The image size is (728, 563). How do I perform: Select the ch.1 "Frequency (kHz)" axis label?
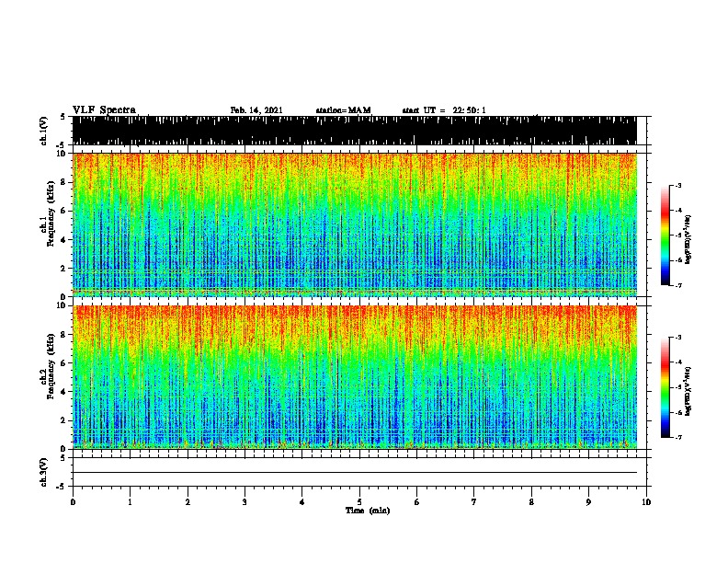(x=51, y=214)
